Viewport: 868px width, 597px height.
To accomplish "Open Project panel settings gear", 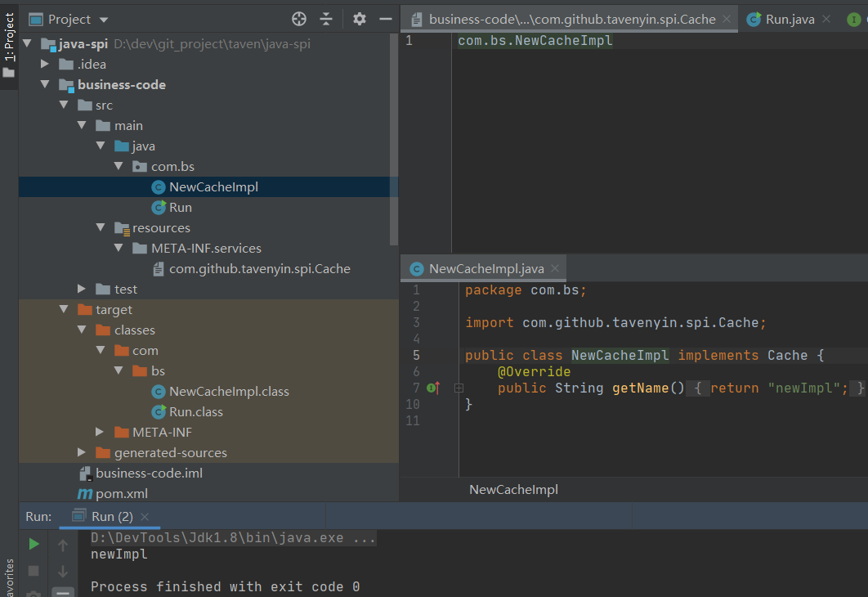I will [x=360, y=19].
